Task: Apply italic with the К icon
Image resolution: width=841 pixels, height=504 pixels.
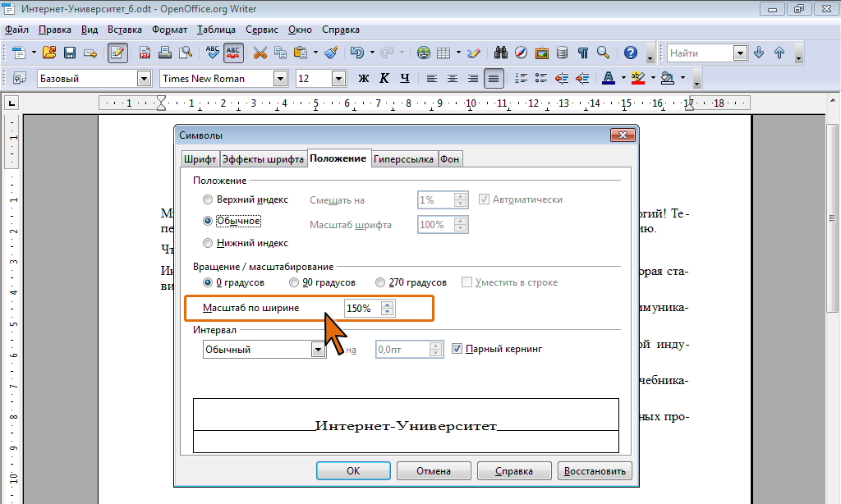Action: [x=384, y=78]
